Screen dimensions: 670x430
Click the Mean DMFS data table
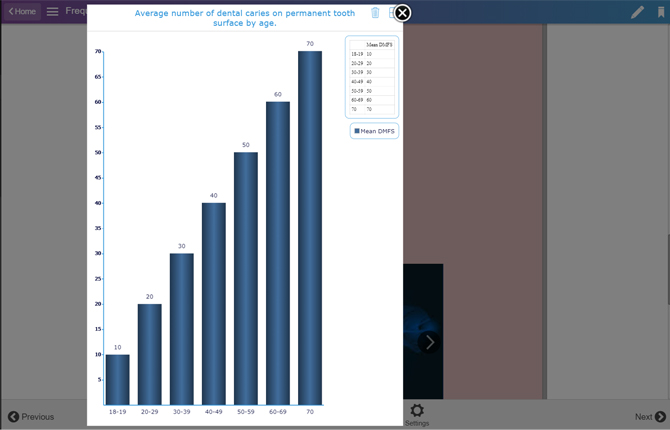tap(372, 77)
